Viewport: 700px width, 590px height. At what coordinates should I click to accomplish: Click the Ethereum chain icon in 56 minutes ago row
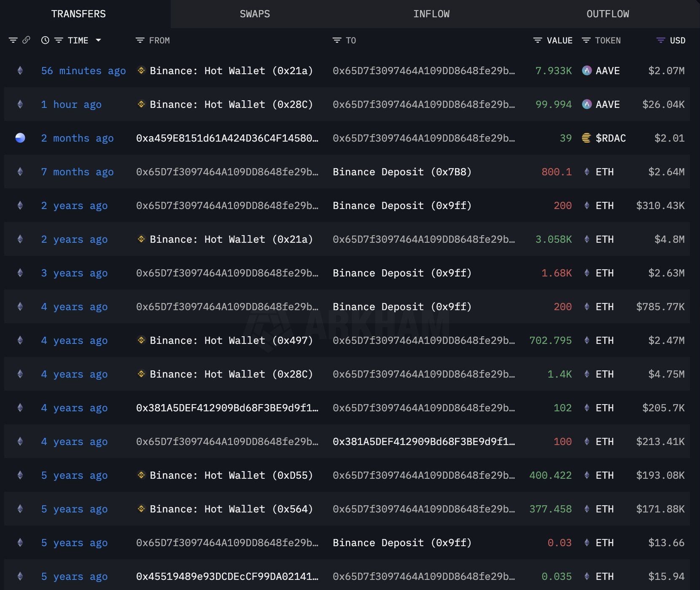point(20,70)
